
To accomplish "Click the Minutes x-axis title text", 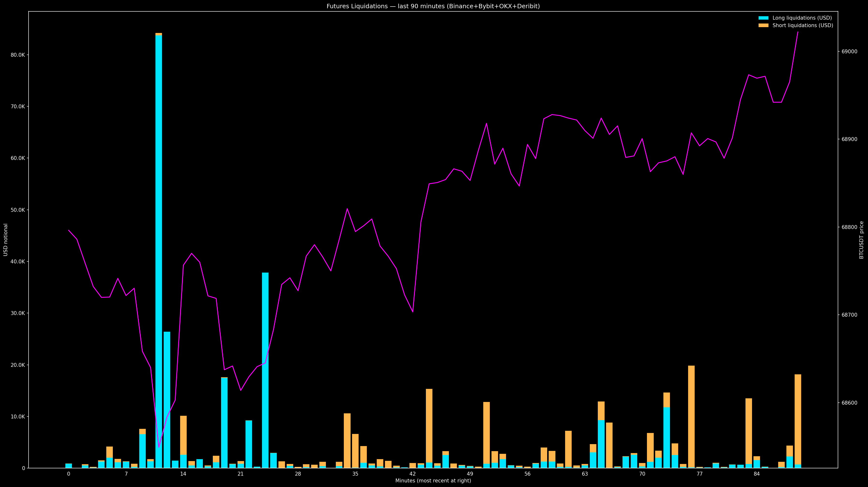I will (x=433, y=481).
